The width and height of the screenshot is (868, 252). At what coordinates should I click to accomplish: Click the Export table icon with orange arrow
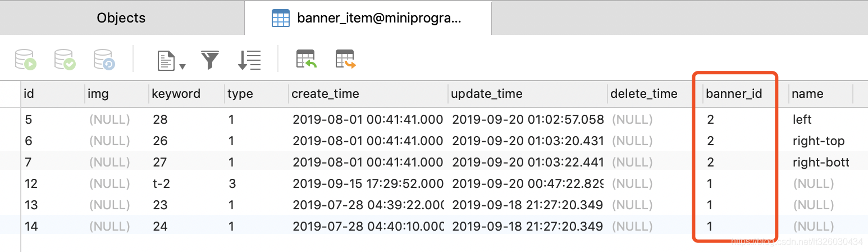346,59
